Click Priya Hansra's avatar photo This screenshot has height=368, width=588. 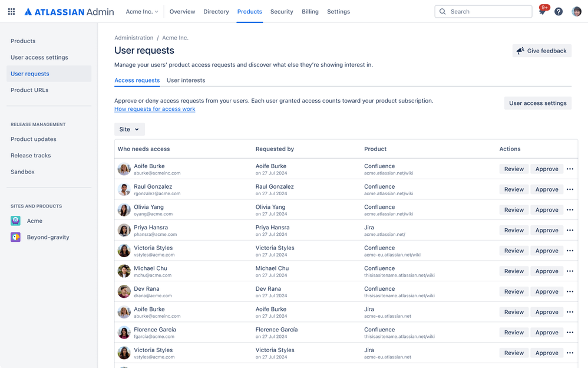124,230
